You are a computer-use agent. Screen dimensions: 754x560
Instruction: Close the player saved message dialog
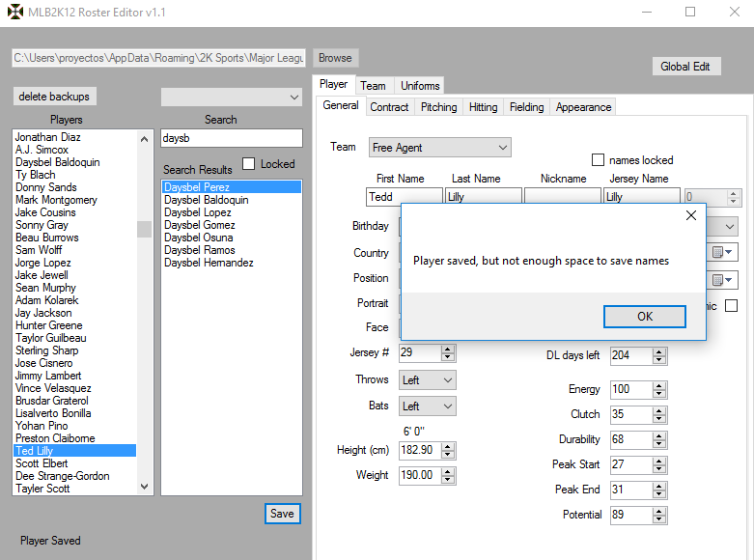pos(691,215)
